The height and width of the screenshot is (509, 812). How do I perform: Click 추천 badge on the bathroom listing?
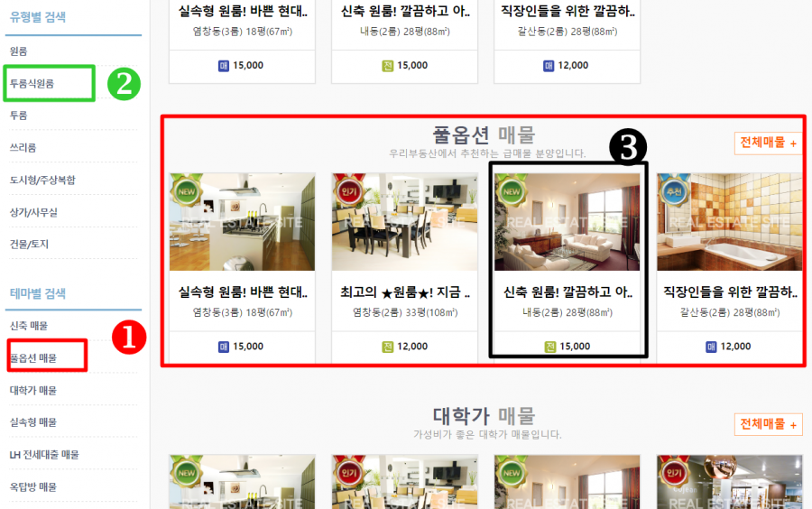coord(674,190)
